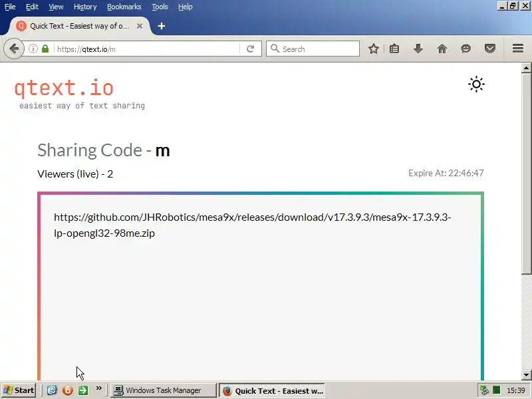Open the Pocket icon in toolbar
This screenshot has width=532, height=399.
[490, 49]
